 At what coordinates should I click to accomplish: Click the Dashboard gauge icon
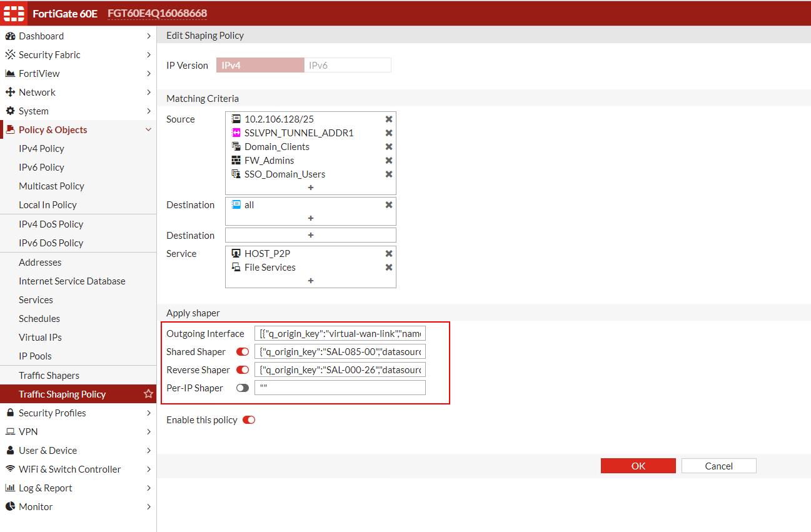click(x=10, y=36)
